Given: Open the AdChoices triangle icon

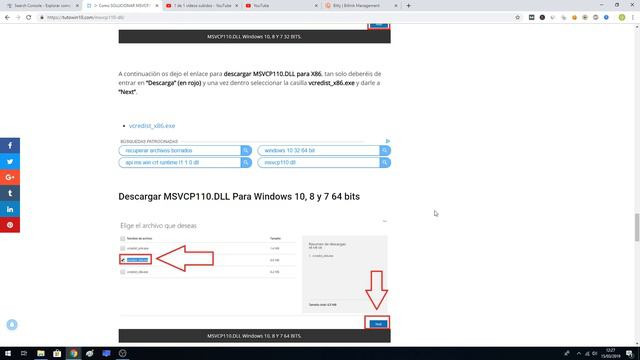Looking at the screenshot, I should pos(387,141).
